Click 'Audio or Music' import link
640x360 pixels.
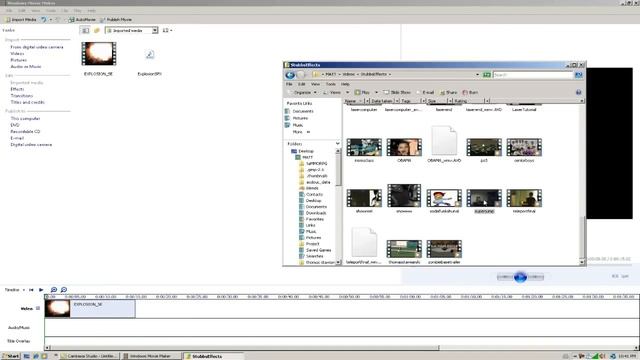26,67
